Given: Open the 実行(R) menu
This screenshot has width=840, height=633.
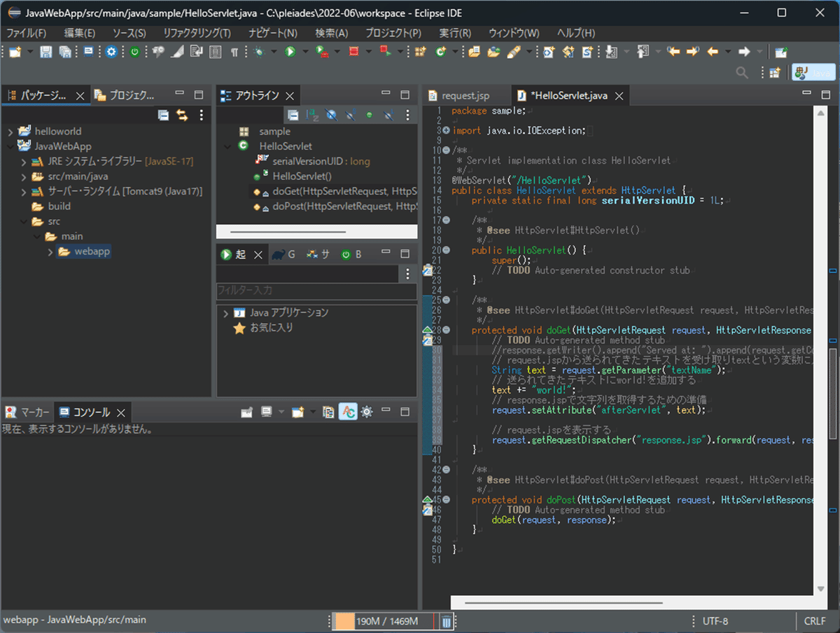Looking at the screenshot, I should click(455, 33).
